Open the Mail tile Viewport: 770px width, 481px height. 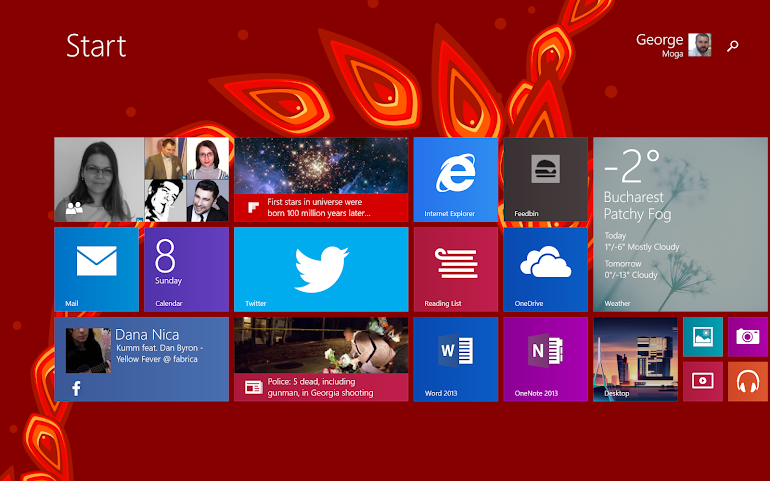tap(96, 269)
